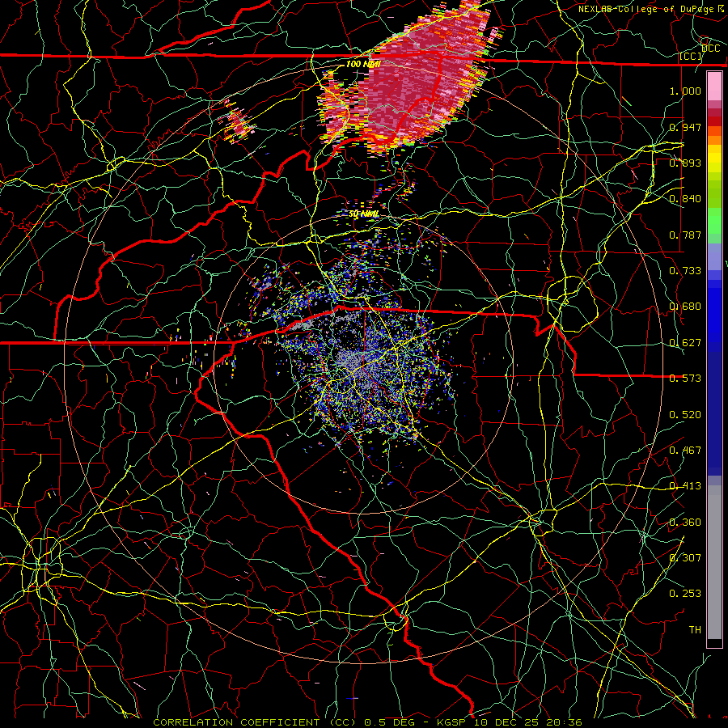Pick the olive green legend color band
The image size is (728, 728).
(x=714, y=194)
